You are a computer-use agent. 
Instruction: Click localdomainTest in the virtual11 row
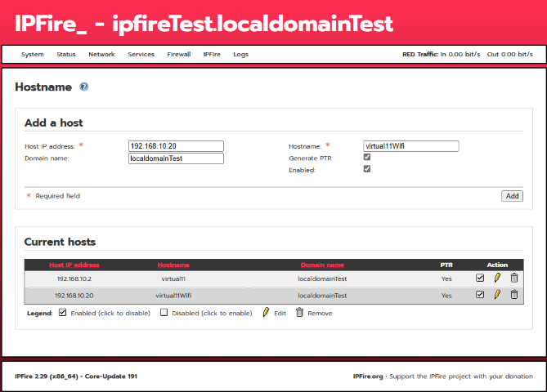click(x=322, y=278)
